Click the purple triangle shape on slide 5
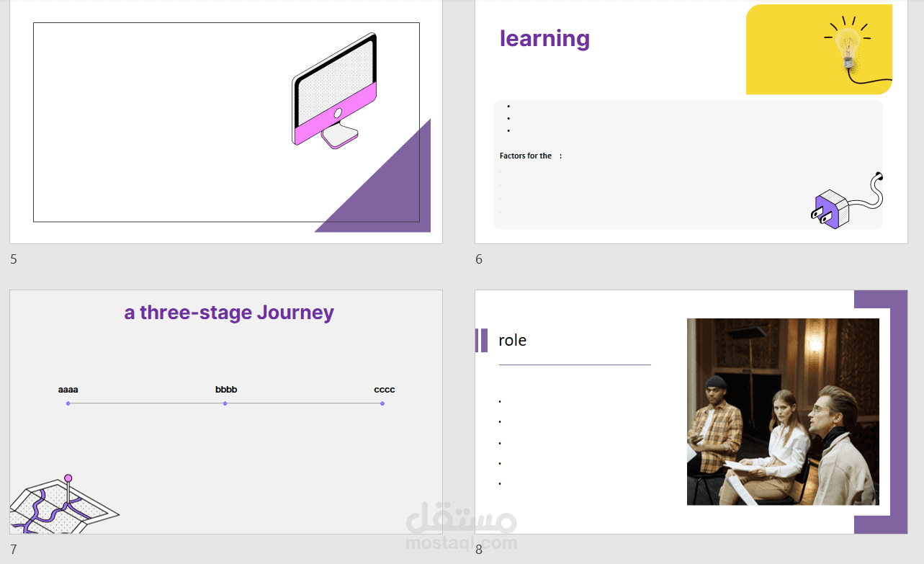This screenshot has height=564, width=924. [x=393, y=193]
